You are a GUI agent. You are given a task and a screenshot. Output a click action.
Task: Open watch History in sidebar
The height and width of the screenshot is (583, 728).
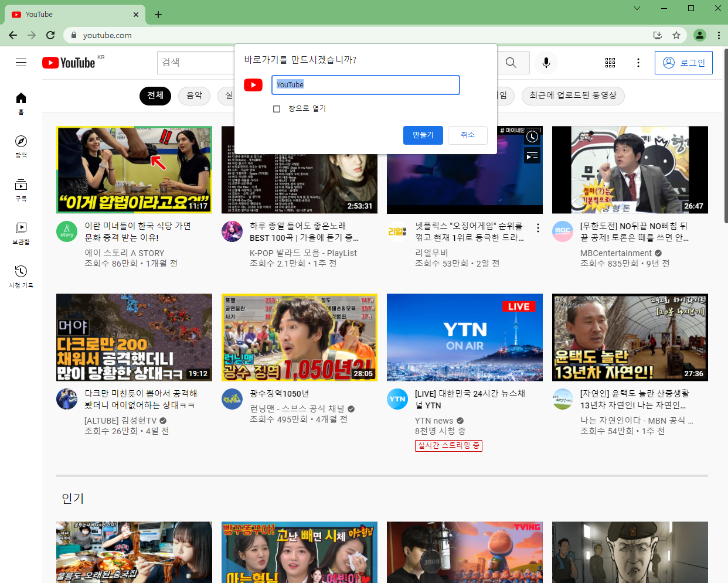pos(21,277)
